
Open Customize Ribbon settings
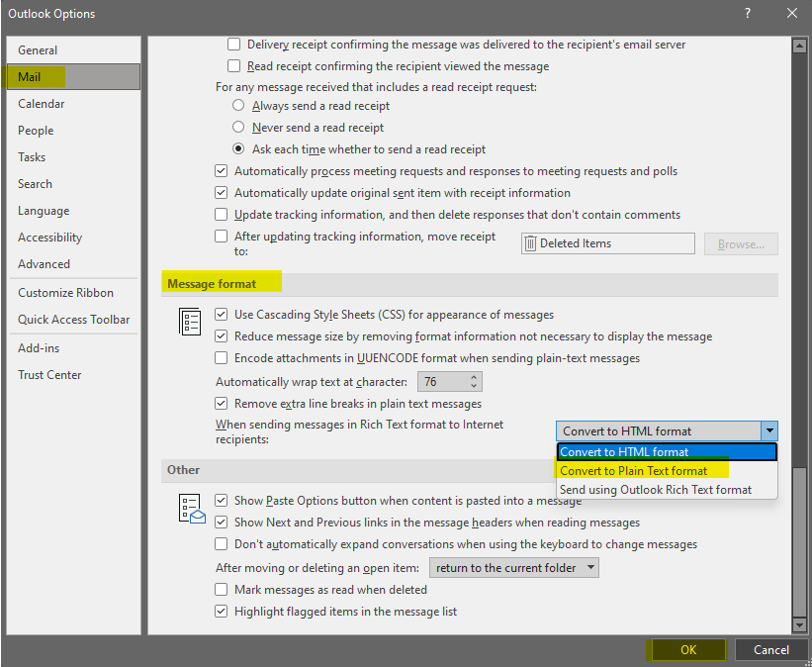pyautogui.click(x=73, y=292)
